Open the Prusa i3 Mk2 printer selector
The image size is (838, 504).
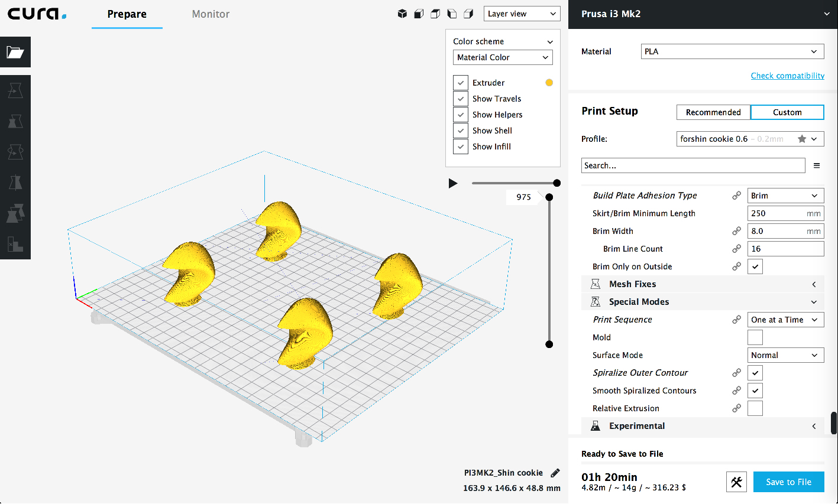point(703,14)
